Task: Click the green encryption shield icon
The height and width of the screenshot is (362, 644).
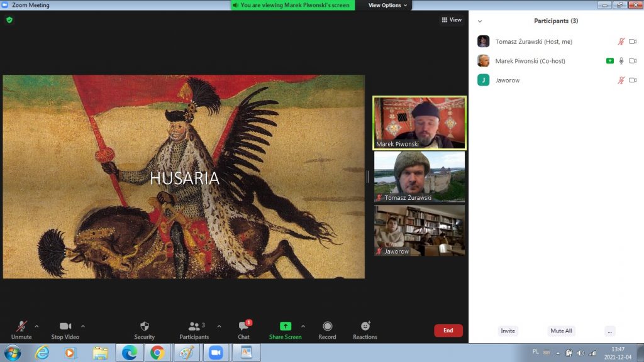Action: point(9,20)
